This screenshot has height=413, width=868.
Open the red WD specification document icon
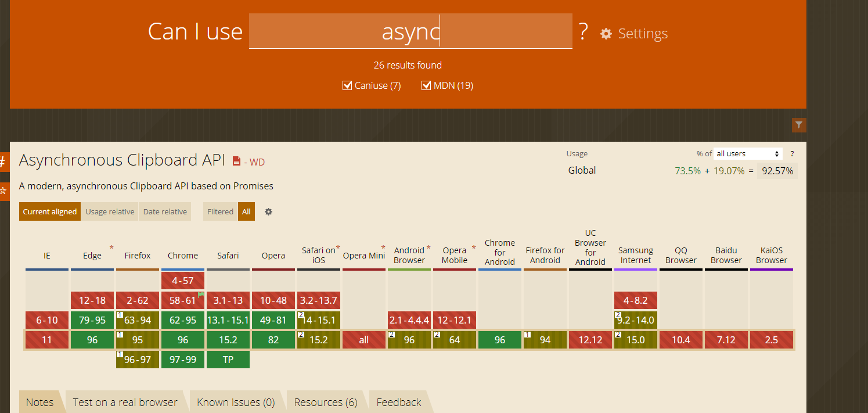[x=236, y=161]
